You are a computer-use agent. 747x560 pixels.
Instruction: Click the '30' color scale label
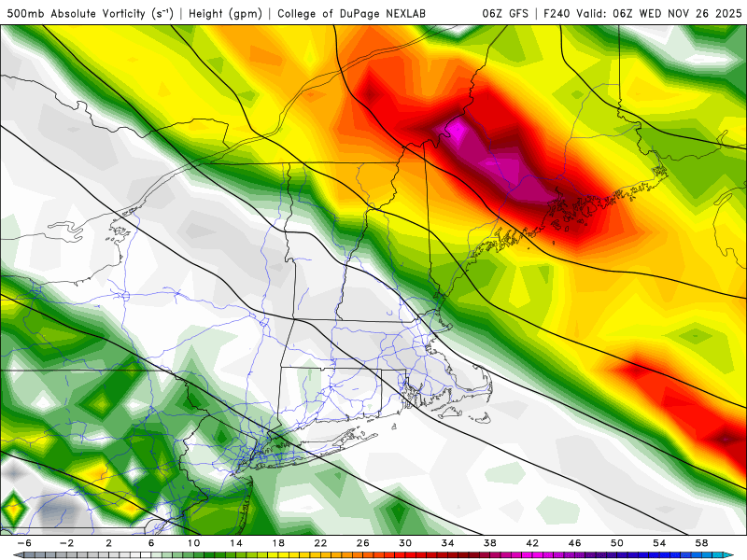point(405,543)
